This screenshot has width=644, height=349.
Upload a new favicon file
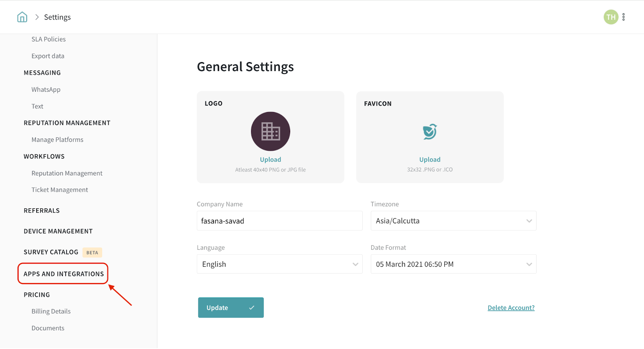click(x=429, y=160)
